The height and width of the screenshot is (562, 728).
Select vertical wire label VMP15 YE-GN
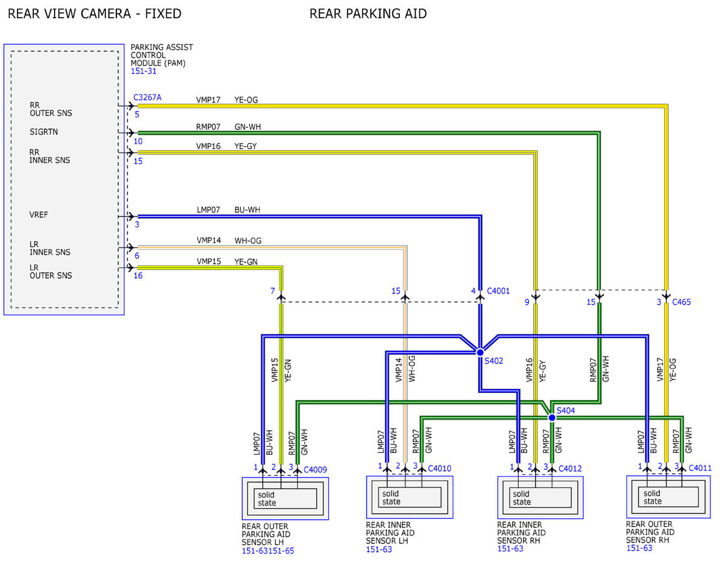click(x=281, y=370)
